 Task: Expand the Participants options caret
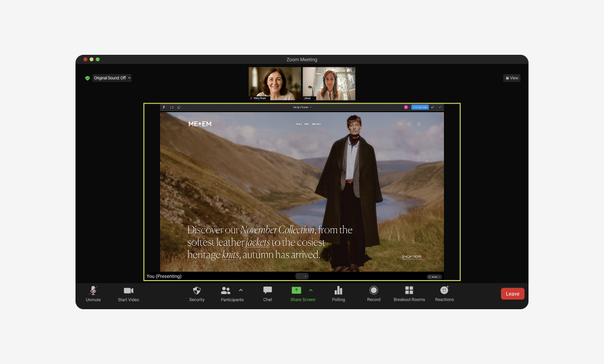[x=241, y=290]
